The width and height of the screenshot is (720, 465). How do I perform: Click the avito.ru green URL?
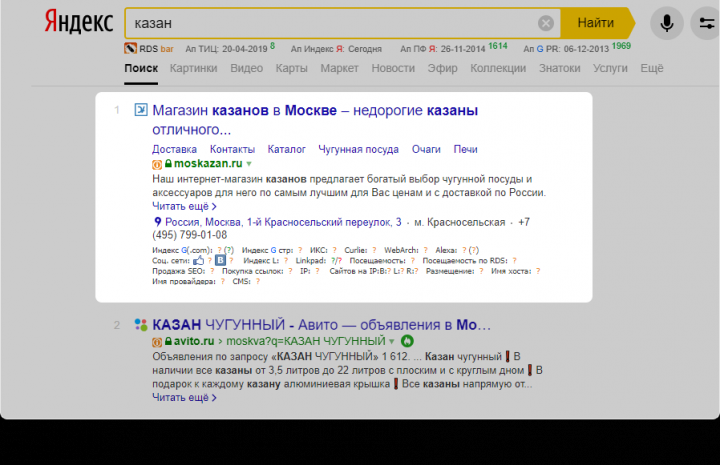[194, 341]
